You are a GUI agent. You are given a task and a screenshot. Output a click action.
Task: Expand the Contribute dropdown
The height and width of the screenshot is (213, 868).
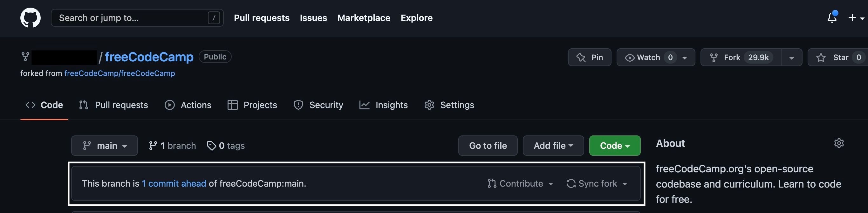point(520,183)
